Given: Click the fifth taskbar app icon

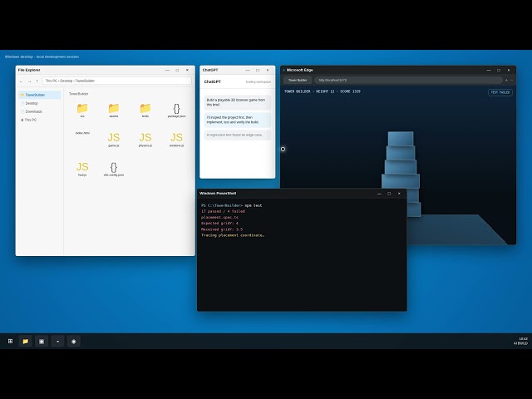Looking at the screenshot, I should pyautogui.click(x=74, y=342).
